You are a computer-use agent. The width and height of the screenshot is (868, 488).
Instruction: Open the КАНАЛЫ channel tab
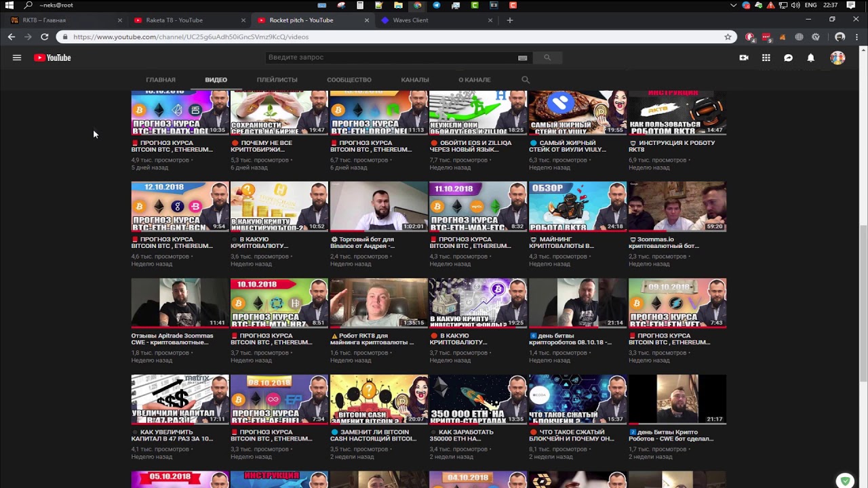[x=415, y=79]
